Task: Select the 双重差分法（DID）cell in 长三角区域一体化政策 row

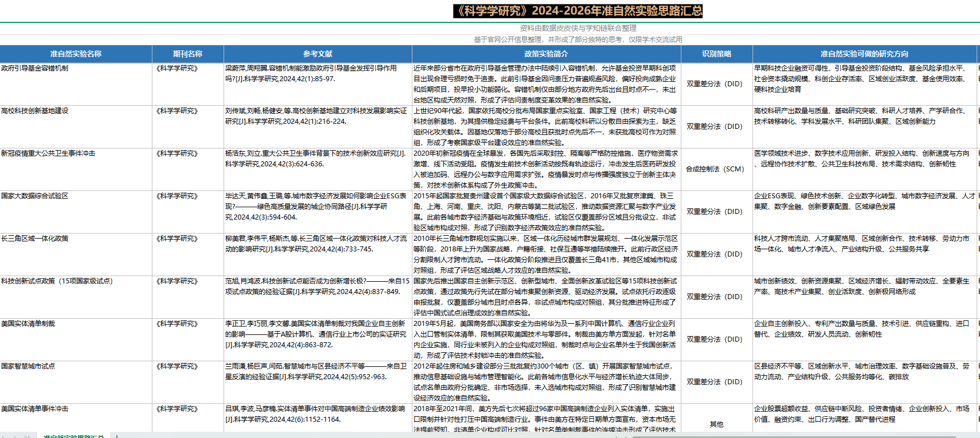Action: coord(717,254)
